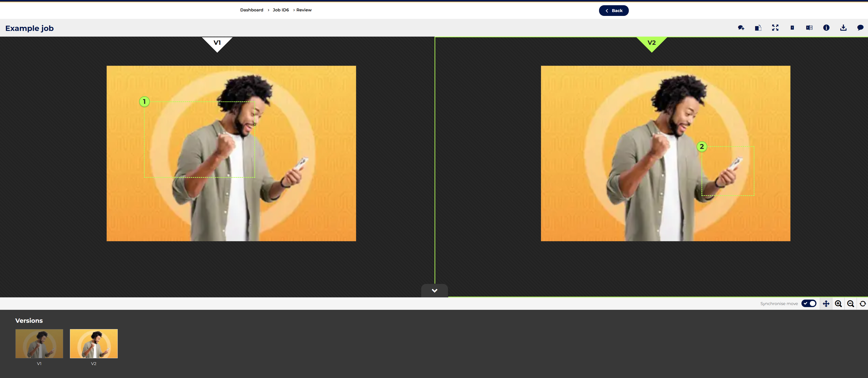Viewport: 868px width, 378px height.
Task: Click the rotate page icon
Action: pos(758,28)
